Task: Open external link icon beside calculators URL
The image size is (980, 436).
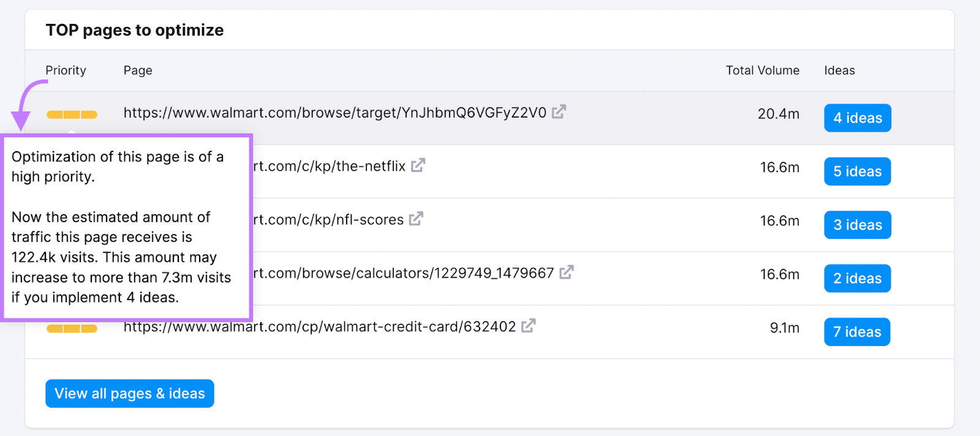Action: [567, 272]
